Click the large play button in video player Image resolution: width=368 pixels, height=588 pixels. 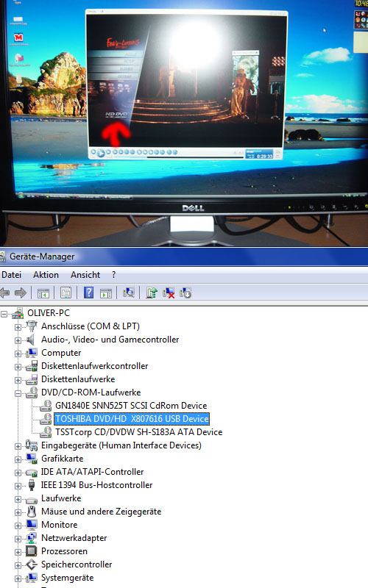pyautogui.click(x=101, y=153)
